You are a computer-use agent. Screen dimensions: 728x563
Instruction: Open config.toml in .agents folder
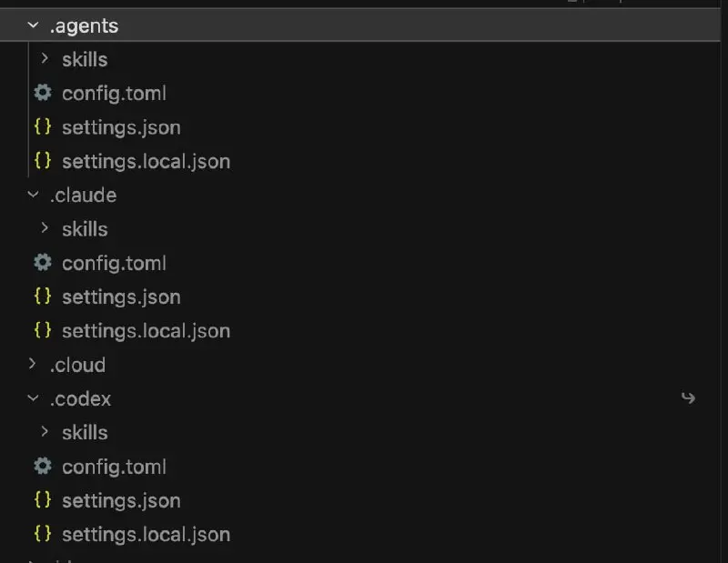[115, 94]
